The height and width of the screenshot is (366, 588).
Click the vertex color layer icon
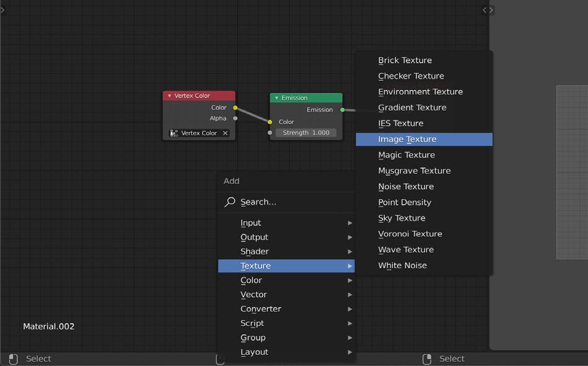coord(174,133)
